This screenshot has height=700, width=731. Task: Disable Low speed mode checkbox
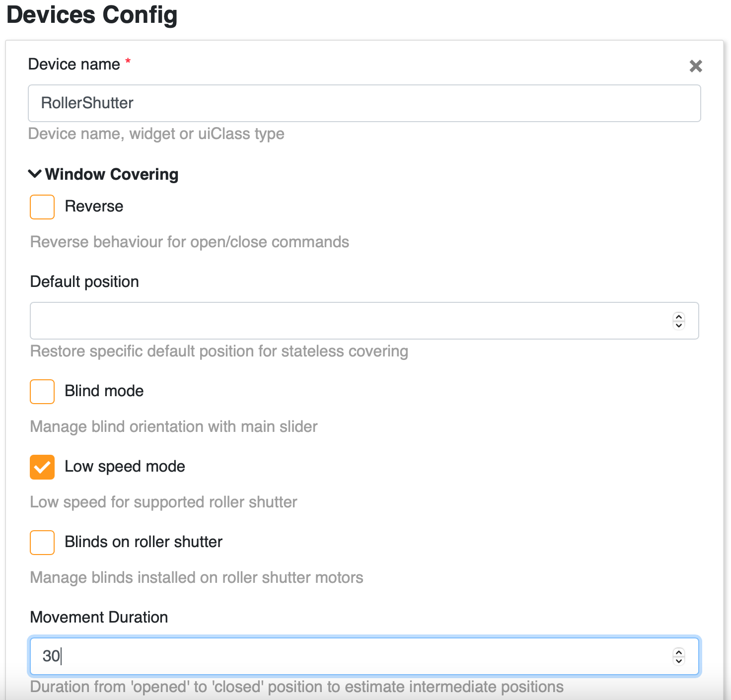[x=42, y=467]
